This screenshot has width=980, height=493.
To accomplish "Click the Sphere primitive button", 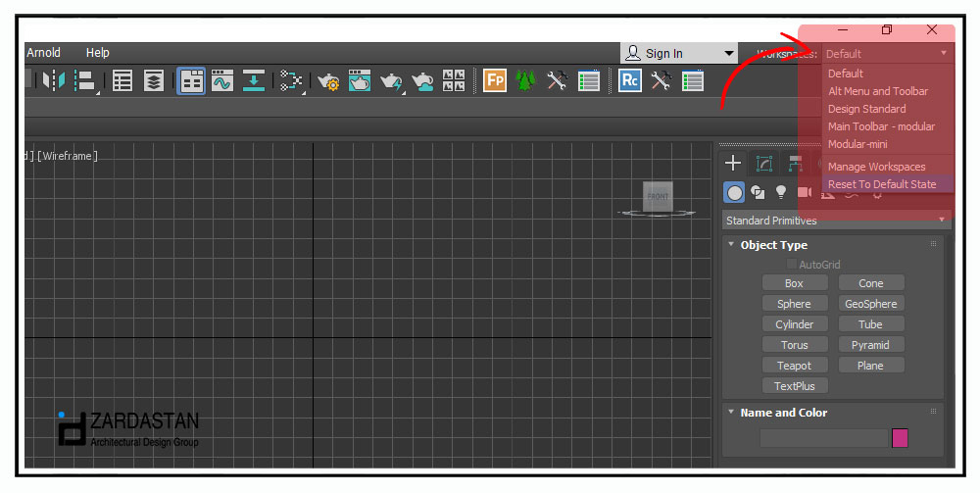I will 795,304.
